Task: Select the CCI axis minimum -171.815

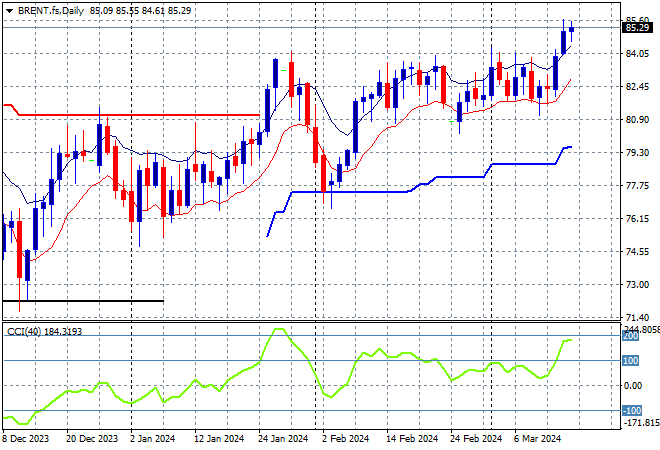Action: point(641,423)
